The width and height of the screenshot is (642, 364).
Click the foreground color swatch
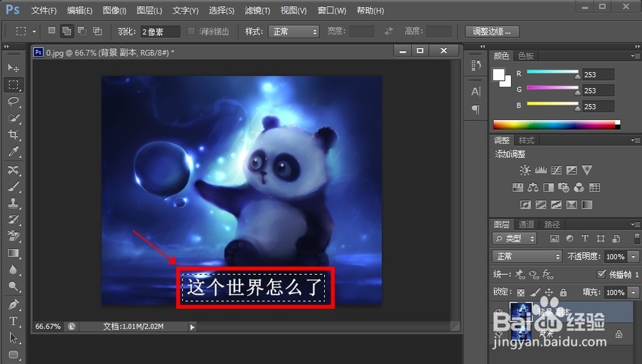499,74
